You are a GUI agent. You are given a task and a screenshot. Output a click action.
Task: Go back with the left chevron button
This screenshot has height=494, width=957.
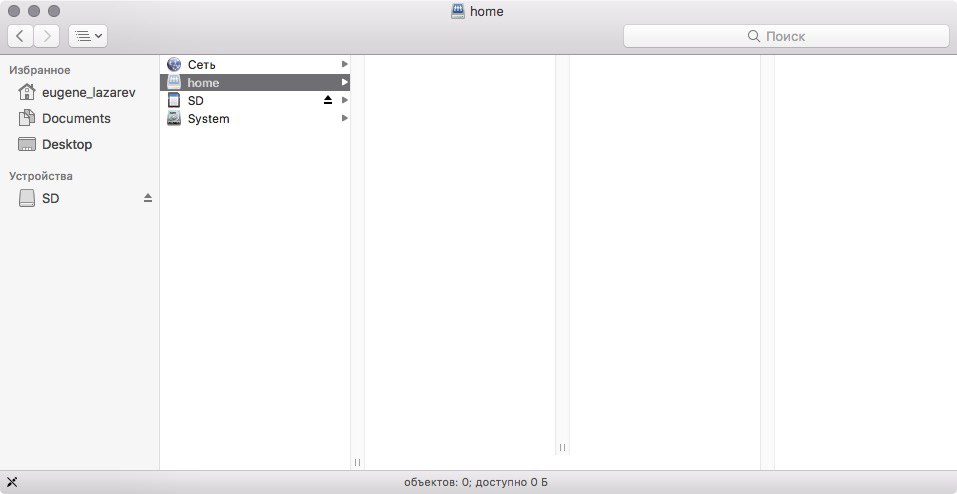20,36
